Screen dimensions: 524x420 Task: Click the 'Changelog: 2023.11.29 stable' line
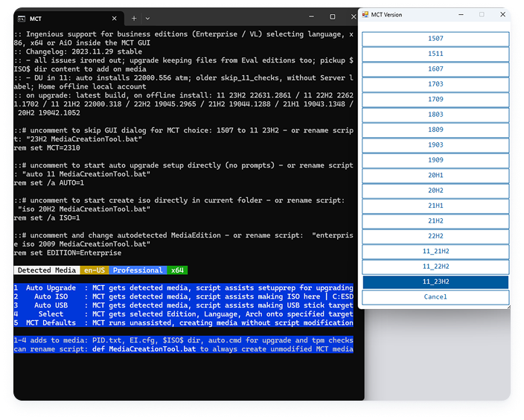point(78,51)
